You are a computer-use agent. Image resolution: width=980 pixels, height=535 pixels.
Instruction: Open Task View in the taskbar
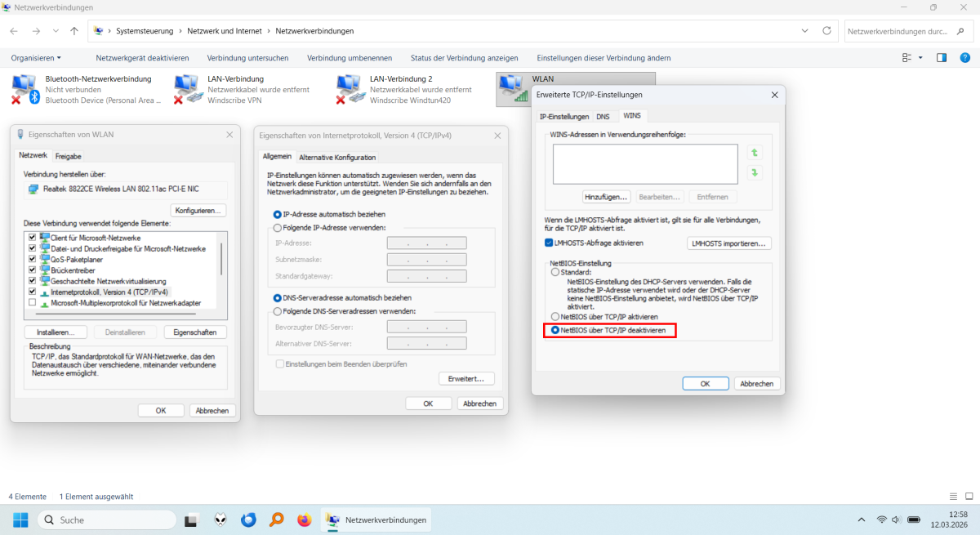tap(191, 519)
